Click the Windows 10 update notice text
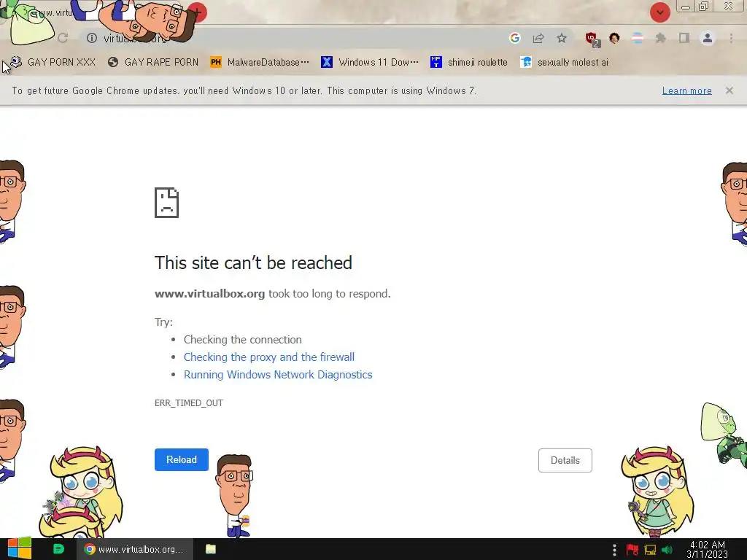 click(x=244, y=90)
